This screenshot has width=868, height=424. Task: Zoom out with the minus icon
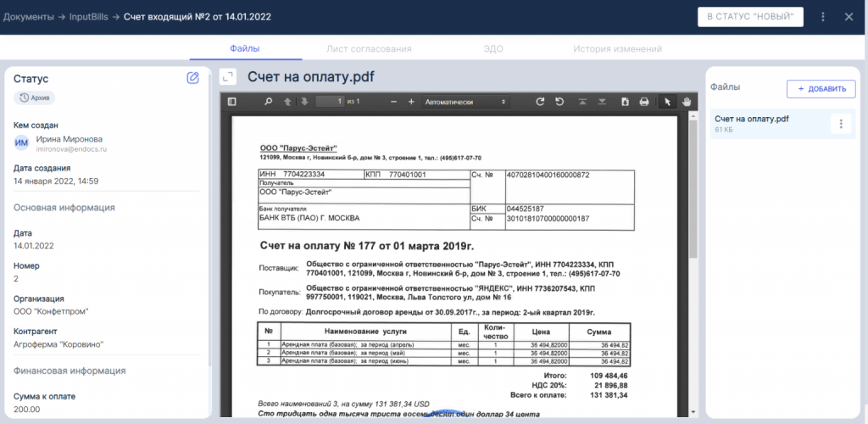(x=393, y=102)
